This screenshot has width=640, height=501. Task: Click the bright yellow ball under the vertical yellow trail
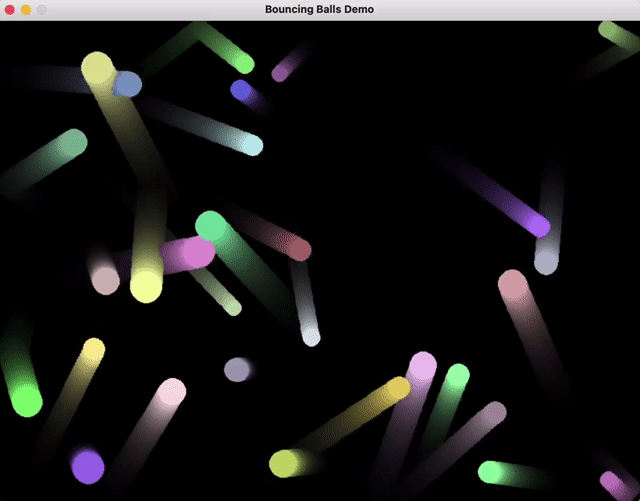coord(146,287)
